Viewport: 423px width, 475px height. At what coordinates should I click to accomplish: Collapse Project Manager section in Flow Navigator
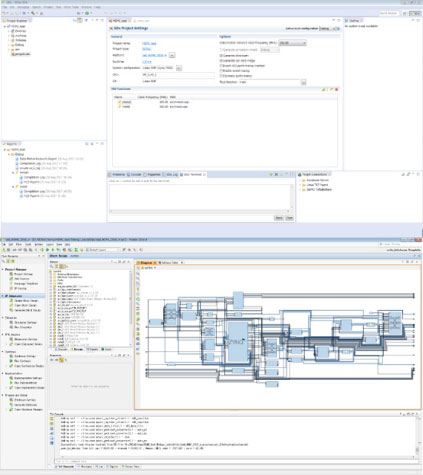coord(3,269)
